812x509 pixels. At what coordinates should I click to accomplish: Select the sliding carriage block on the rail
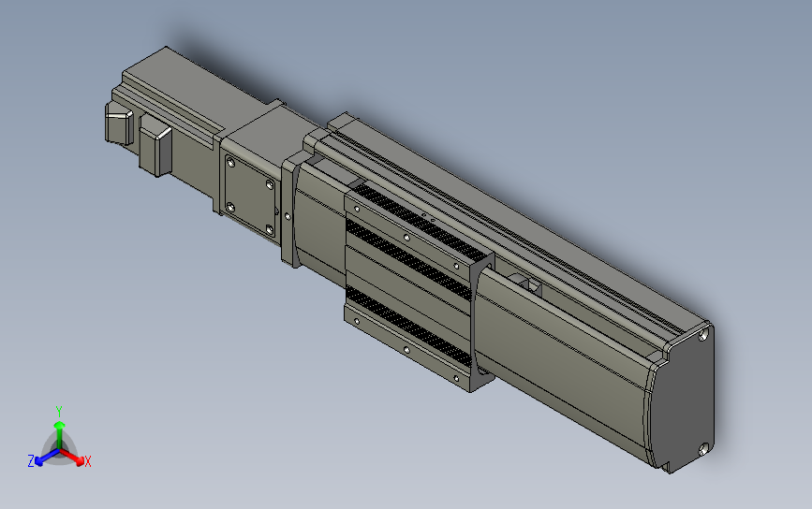pos(418,287)
